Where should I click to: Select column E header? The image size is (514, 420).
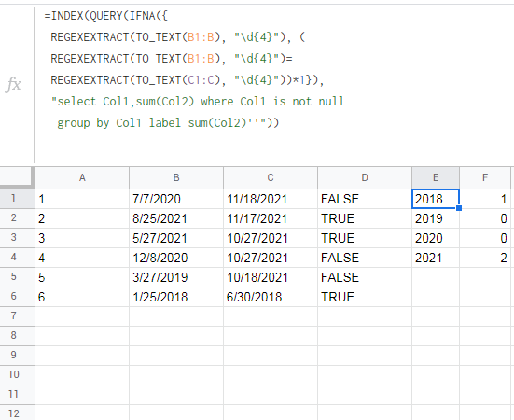point(436,177)
